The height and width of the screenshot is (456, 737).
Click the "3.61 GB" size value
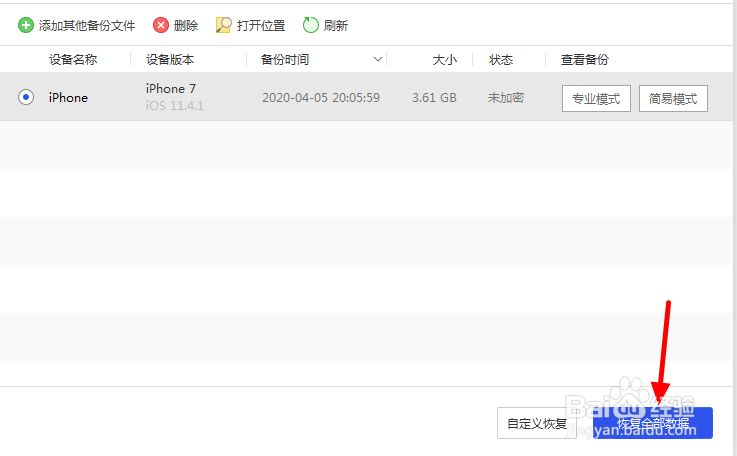[434, 97]
